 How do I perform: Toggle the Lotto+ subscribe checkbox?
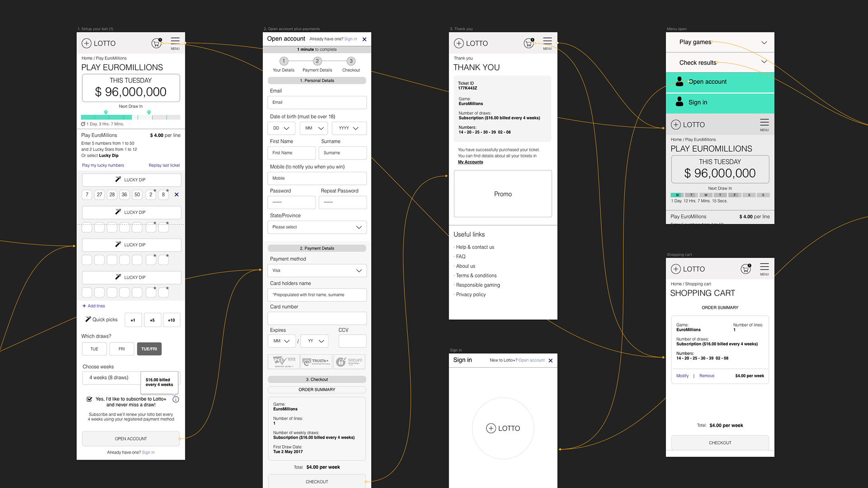pos(90,399)
